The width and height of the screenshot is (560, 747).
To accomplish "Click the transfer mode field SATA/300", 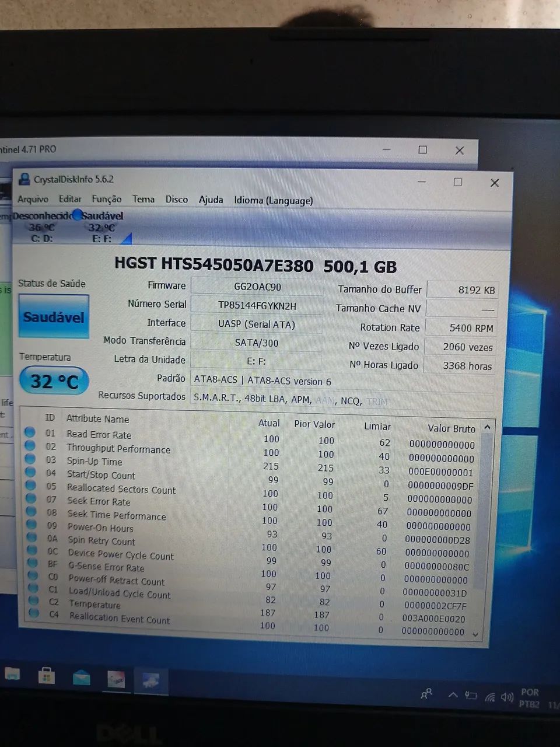I will click(257, 343).
